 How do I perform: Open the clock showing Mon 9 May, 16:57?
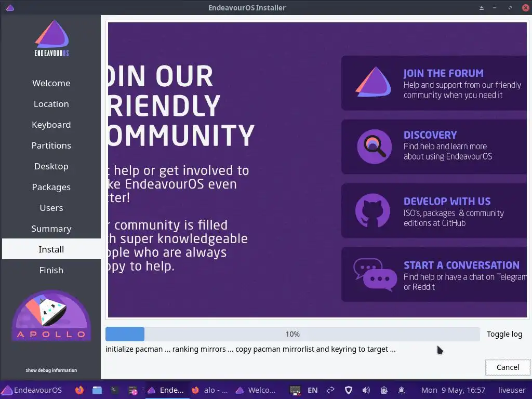[453, 390]
